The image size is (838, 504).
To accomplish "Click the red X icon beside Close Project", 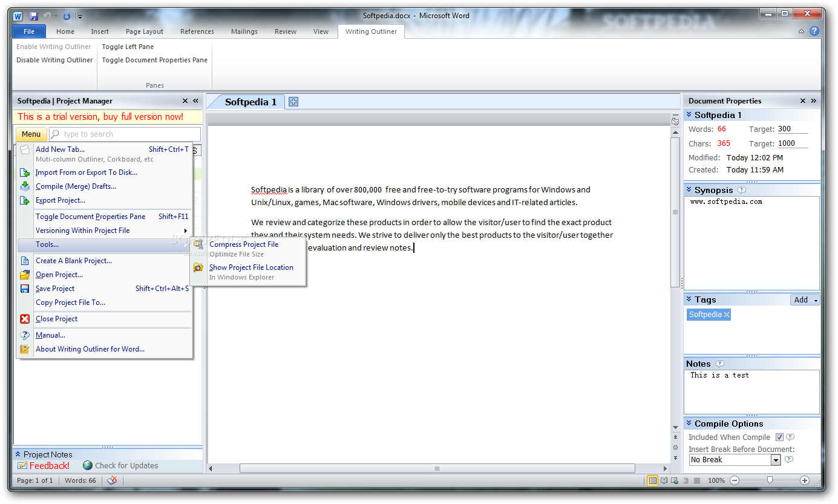I will coord(25,319).
